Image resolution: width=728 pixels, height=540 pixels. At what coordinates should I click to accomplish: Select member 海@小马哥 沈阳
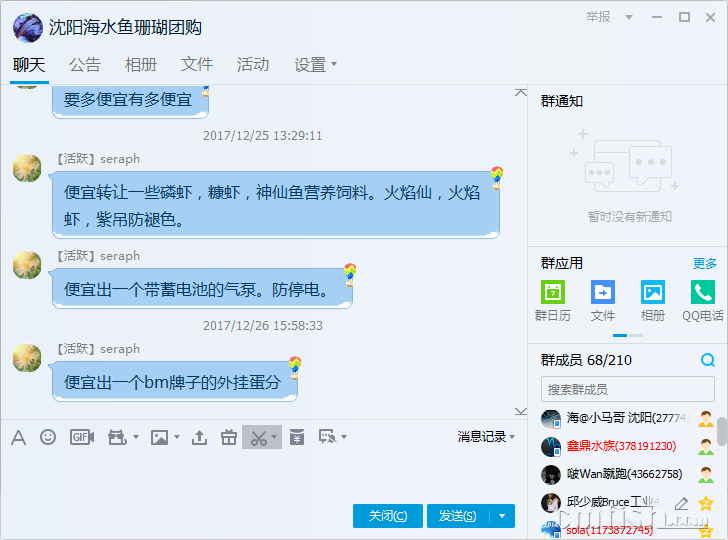(x=628, y=419)
